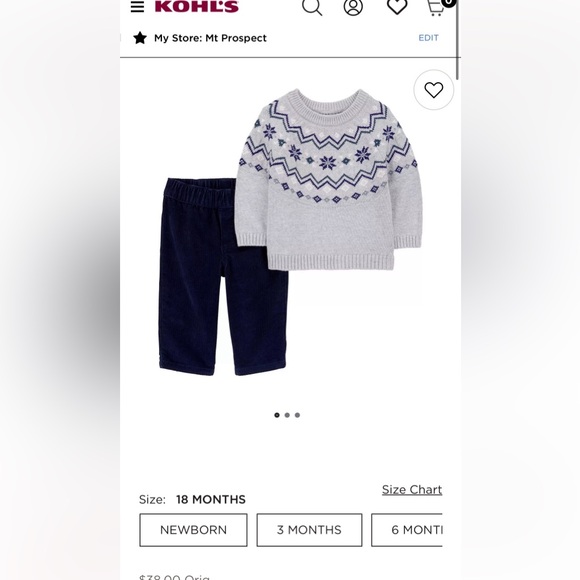Viewport: 580px width, 580px height.
Task: Open the shopping cart icon
Action: coord(435,7)
